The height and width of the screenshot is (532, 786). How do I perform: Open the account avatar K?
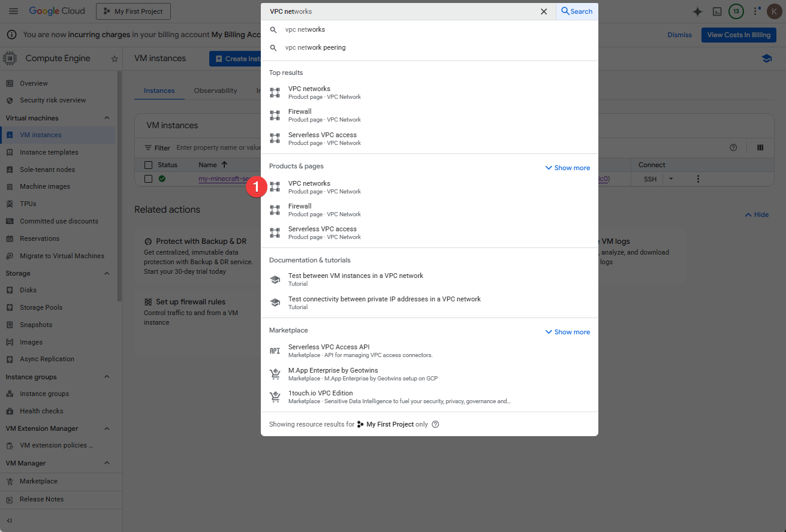(774, 11)
